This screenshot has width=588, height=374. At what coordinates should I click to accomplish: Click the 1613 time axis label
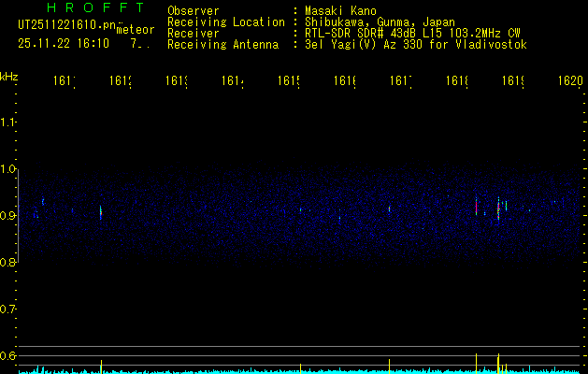(x=177, y=80)
